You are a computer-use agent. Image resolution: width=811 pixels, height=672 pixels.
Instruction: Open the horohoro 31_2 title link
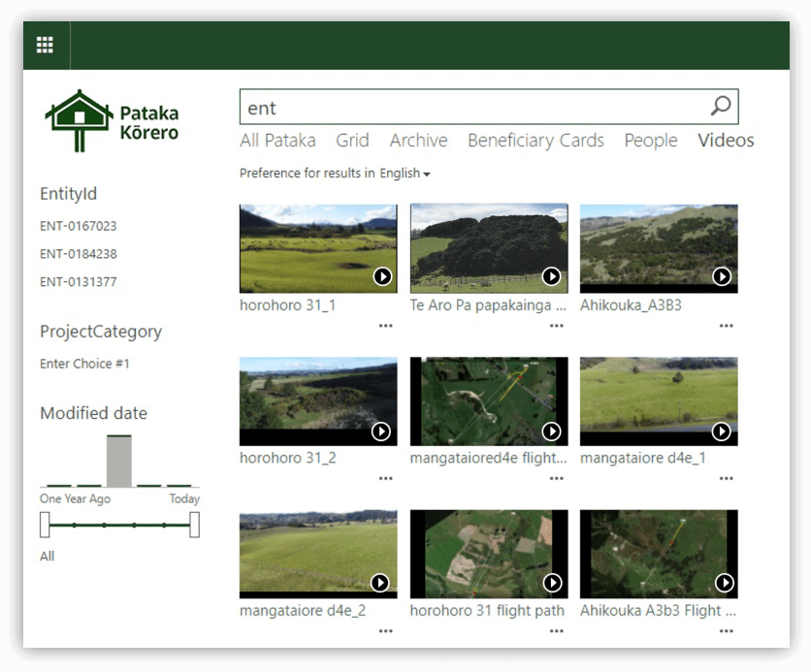tap(287, 458)
